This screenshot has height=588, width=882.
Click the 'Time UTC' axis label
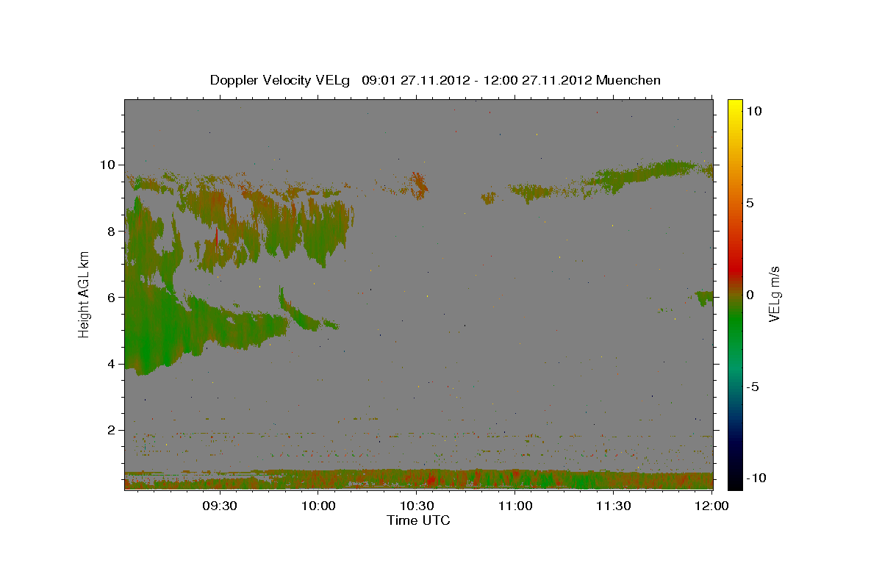tap(418, 520)
